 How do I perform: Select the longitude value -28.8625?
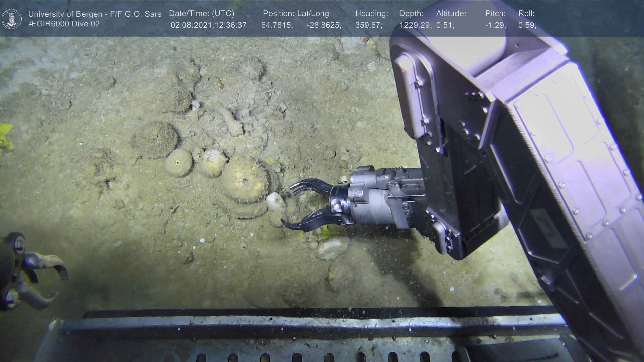tap(324, 25)
